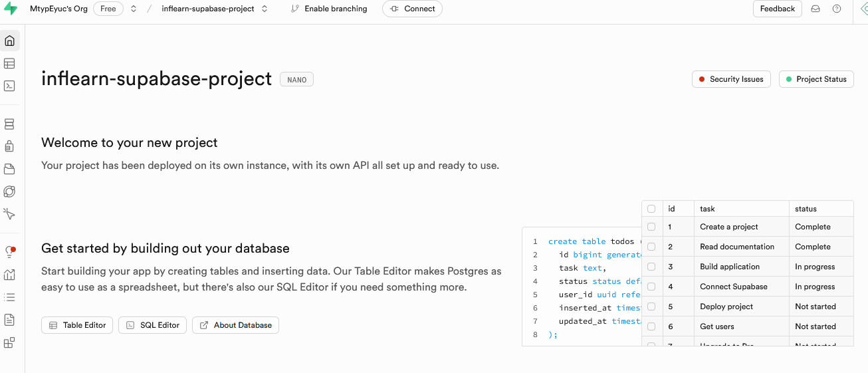Click the Table Editor button

point(77,325)
